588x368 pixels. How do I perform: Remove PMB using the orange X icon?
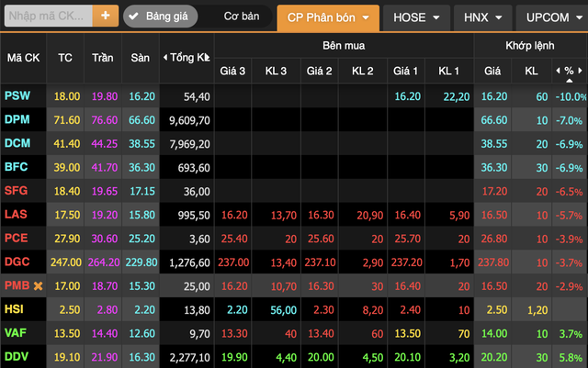click(39, 285)
